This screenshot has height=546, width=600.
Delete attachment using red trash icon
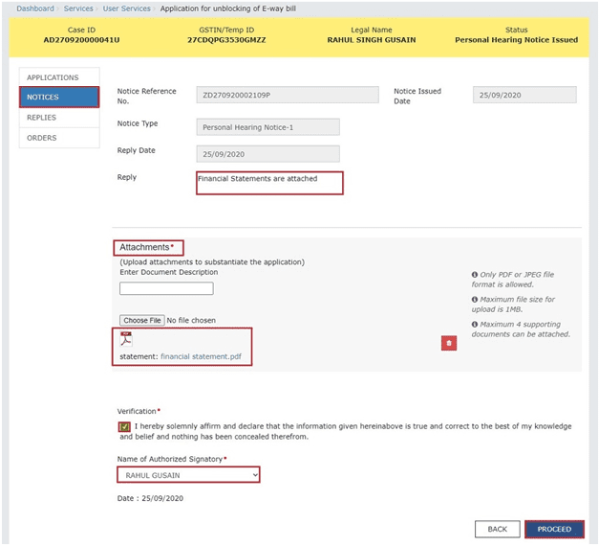449,343
